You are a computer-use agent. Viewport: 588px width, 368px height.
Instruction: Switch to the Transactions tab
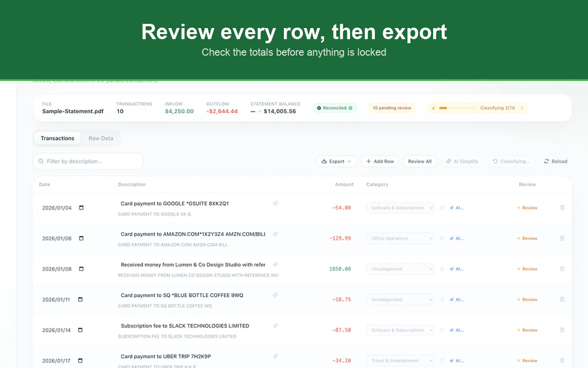tap(57, 138)
